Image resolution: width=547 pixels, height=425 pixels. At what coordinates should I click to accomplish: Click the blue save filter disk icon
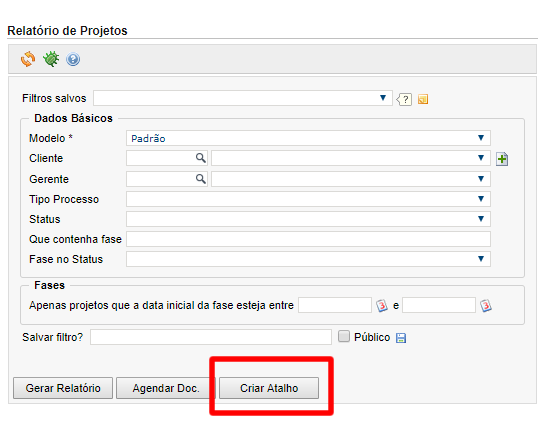pos(401,338)
